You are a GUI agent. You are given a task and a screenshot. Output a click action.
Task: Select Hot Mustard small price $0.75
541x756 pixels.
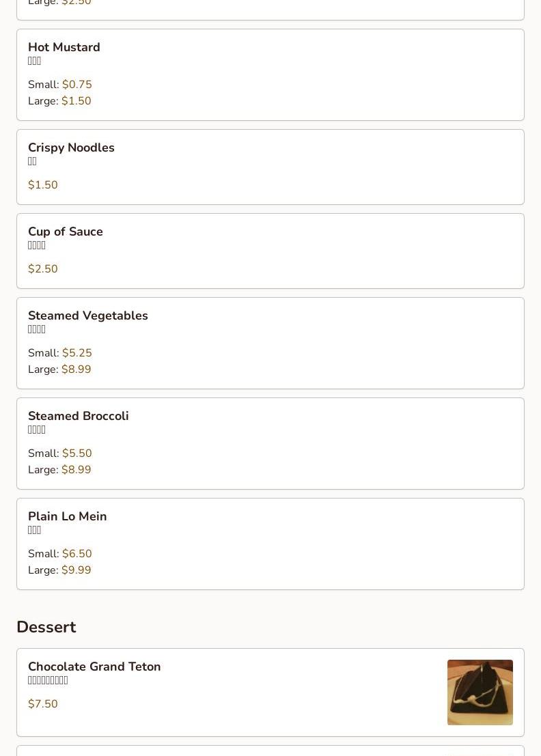(77, 85)
